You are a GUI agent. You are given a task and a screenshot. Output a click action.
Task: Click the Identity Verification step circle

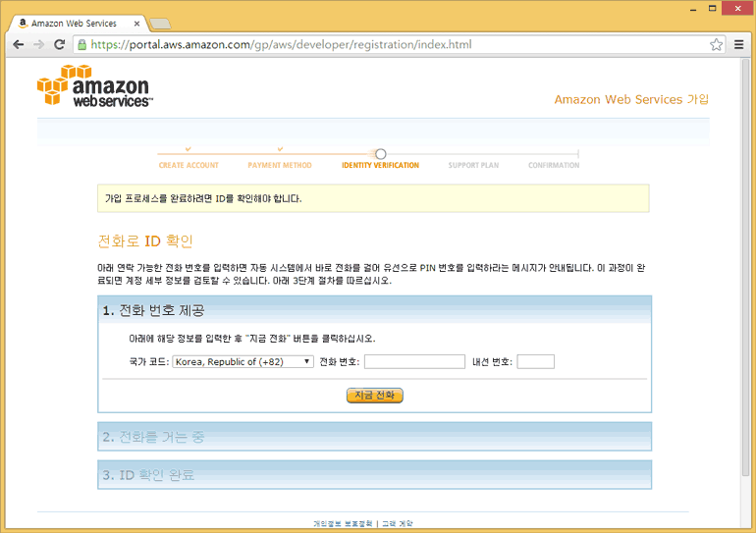point(381,154)
